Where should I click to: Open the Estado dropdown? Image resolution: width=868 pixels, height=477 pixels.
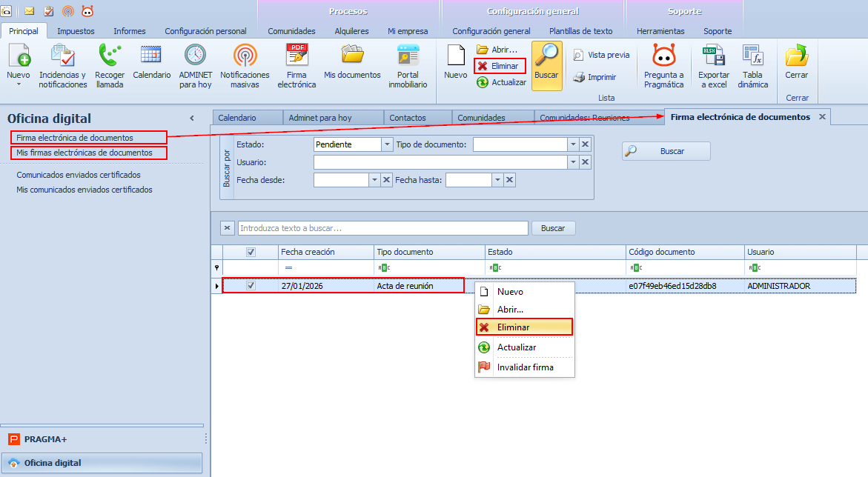click(387, 144)
